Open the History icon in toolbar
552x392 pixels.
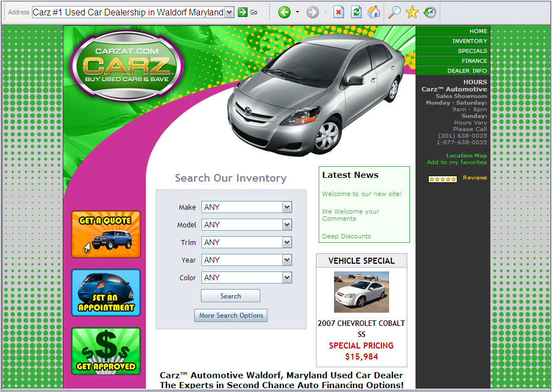[430, 12]
